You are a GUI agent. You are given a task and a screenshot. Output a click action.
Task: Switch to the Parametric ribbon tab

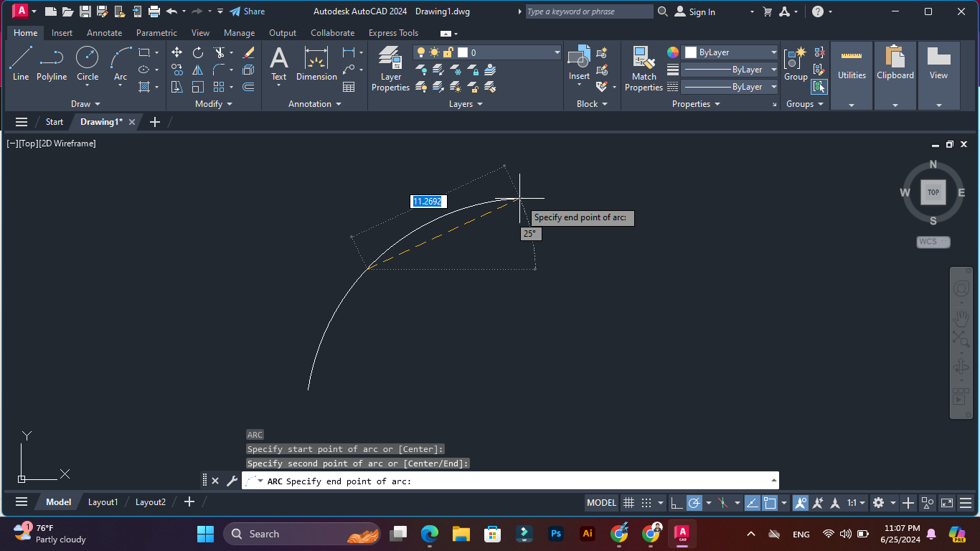pyautogui.click(x=156, y=33)
